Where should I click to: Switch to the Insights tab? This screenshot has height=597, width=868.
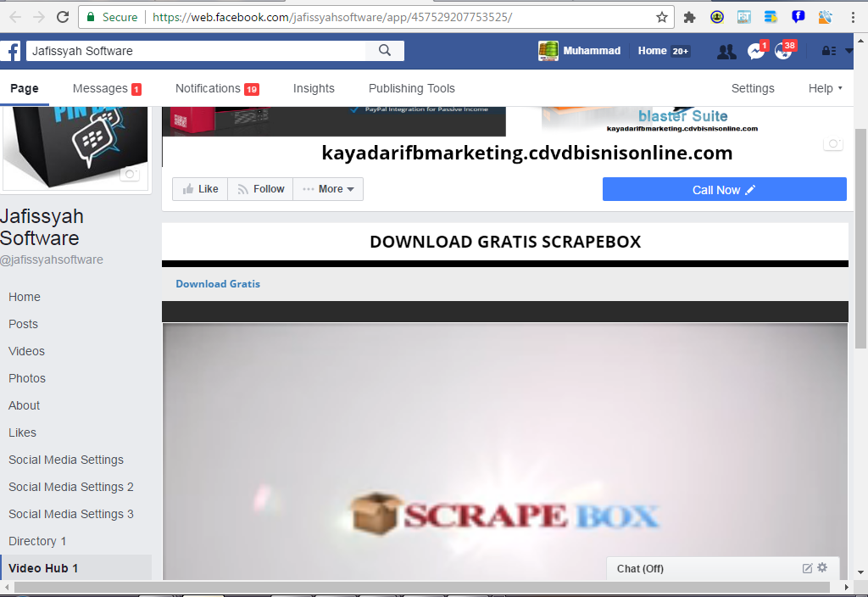(x=314, y=88)
